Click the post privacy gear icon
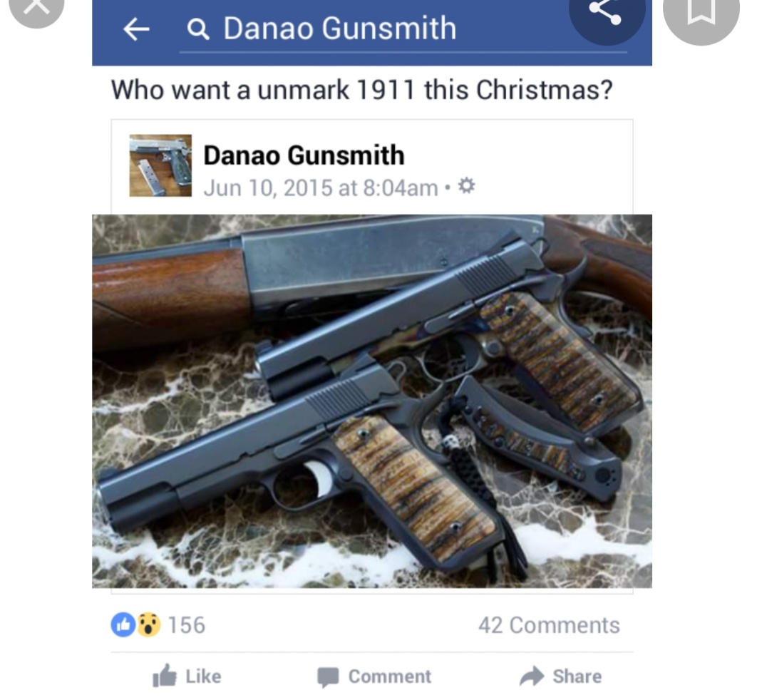 click(466, 186)
